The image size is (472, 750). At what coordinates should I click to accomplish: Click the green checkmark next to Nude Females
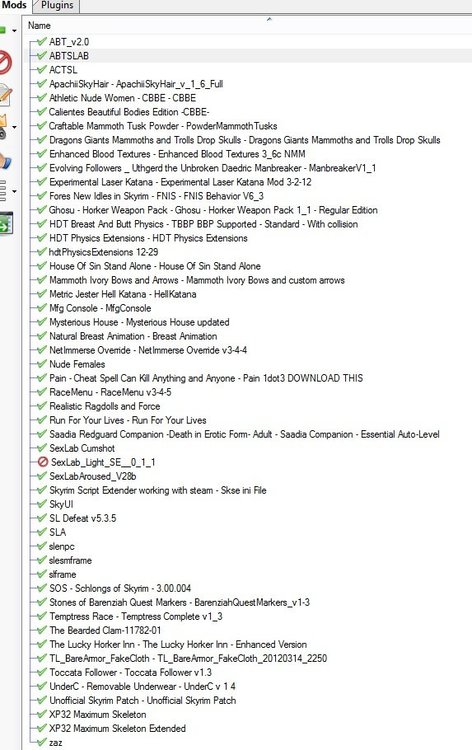[42, 364]
